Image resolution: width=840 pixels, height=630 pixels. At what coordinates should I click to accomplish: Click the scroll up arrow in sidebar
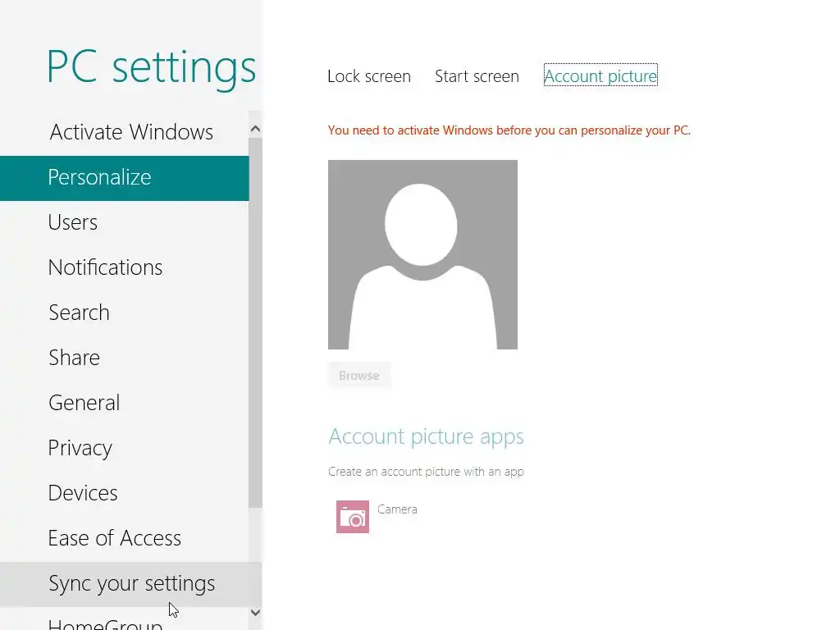pyautogui.click(x=256, y=129)
